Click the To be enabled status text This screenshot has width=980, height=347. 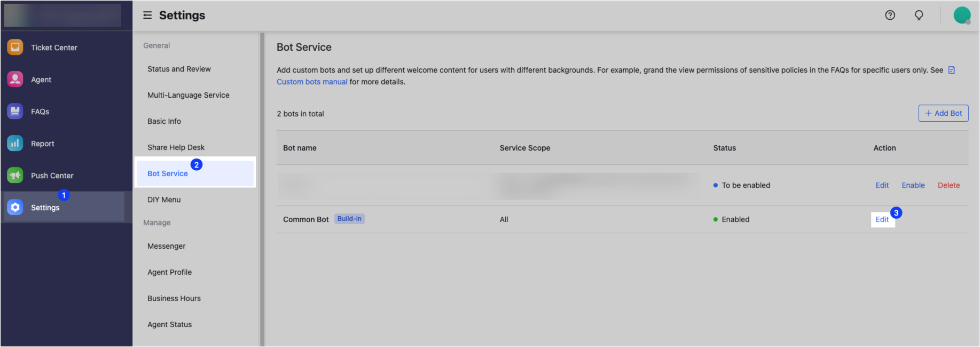coord(746,185)
